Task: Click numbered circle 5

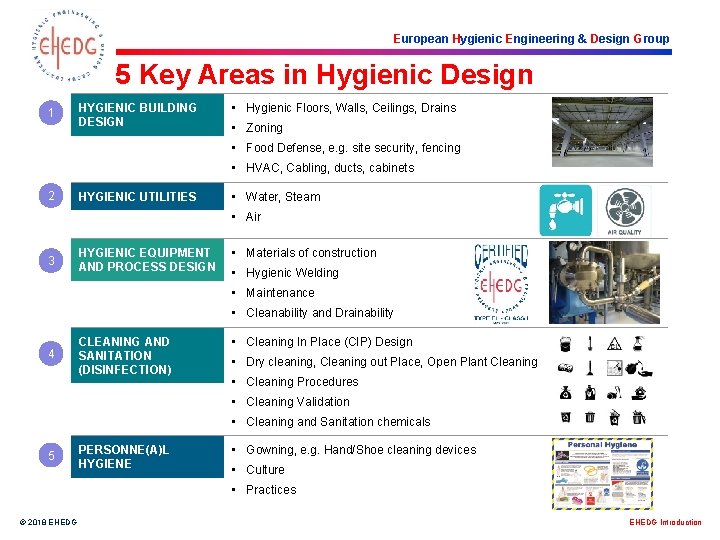Action: 51,455
